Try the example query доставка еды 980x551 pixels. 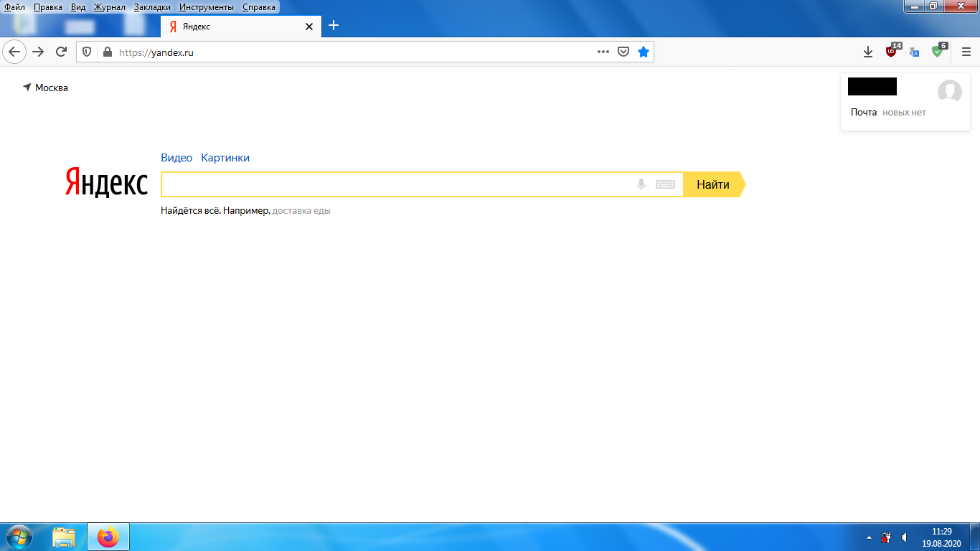click(x=301, y=211)
